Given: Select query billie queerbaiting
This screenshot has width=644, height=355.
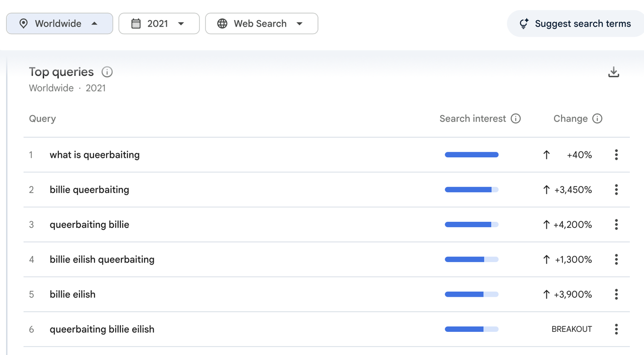Looking at the screenshot, I should [x=90, y=190].
